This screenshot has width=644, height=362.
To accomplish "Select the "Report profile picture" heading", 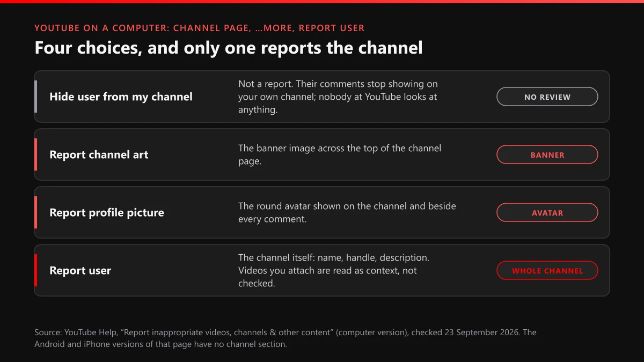I will (x=107, y=213).
